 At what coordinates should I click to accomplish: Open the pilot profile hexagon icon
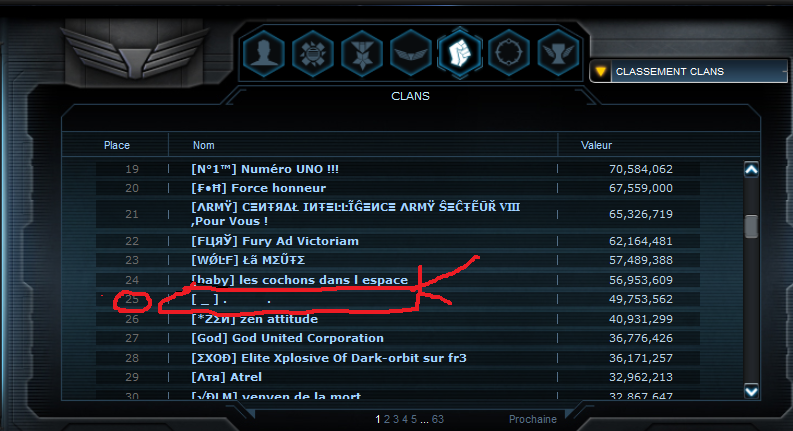(263, 53)
